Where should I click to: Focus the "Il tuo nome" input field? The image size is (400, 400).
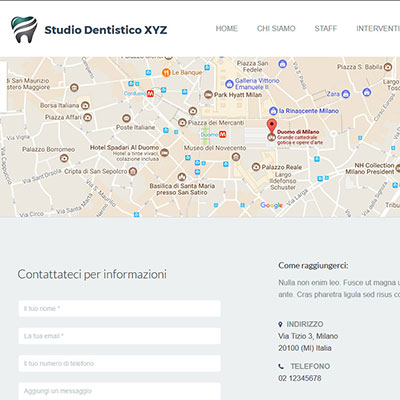click(x=119, y=309)
